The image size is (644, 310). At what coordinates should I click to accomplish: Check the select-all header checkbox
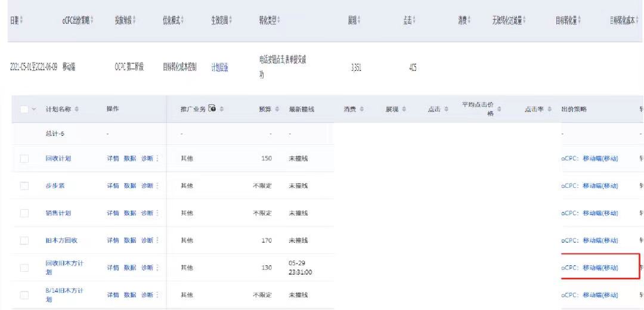click(x=24, y=109)
